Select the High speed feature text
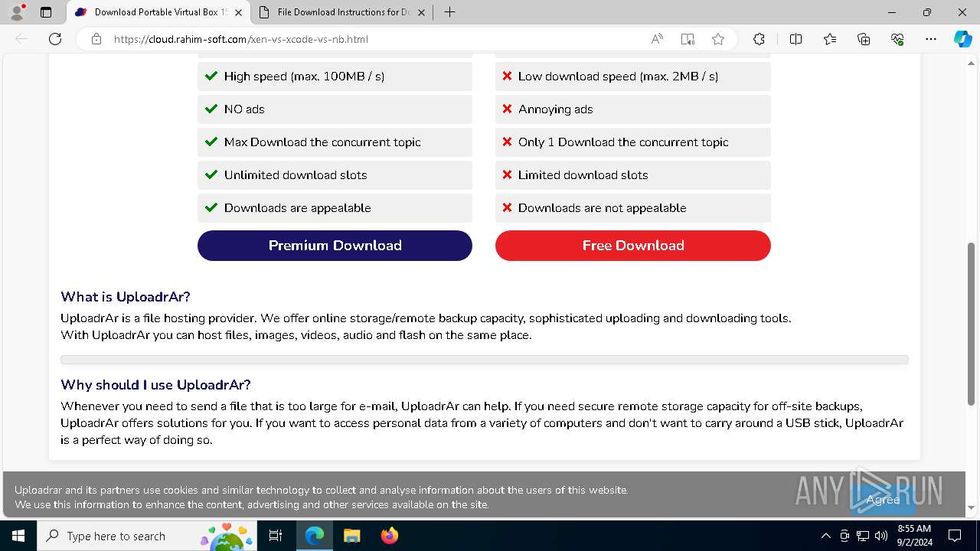 (304, 77)
